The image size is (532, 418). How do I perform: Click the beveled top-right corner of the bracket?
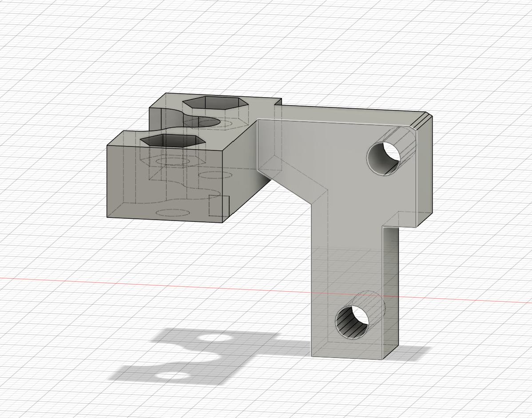pyautogui.click(x=422, y=121)
